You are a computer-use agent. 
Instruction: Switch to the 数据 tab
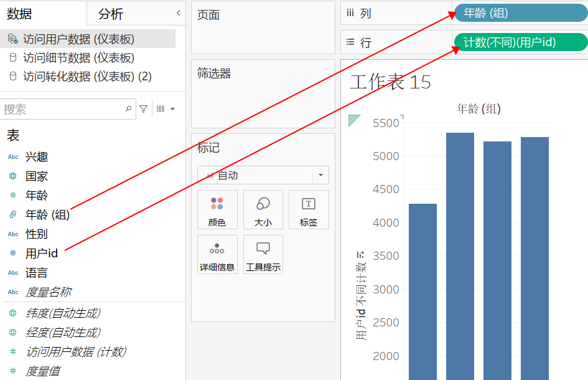tap(19, 14)
